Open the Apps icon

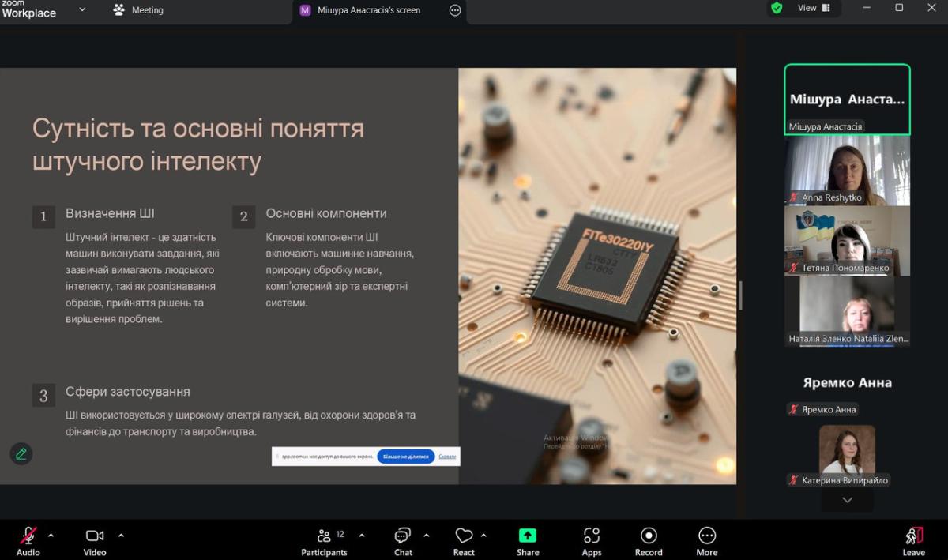point(592,536)
